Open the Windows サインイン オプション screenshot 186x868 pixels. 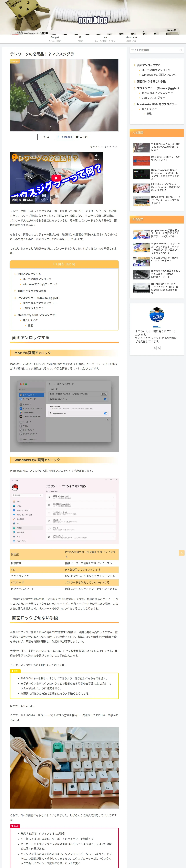pos(64,511)
